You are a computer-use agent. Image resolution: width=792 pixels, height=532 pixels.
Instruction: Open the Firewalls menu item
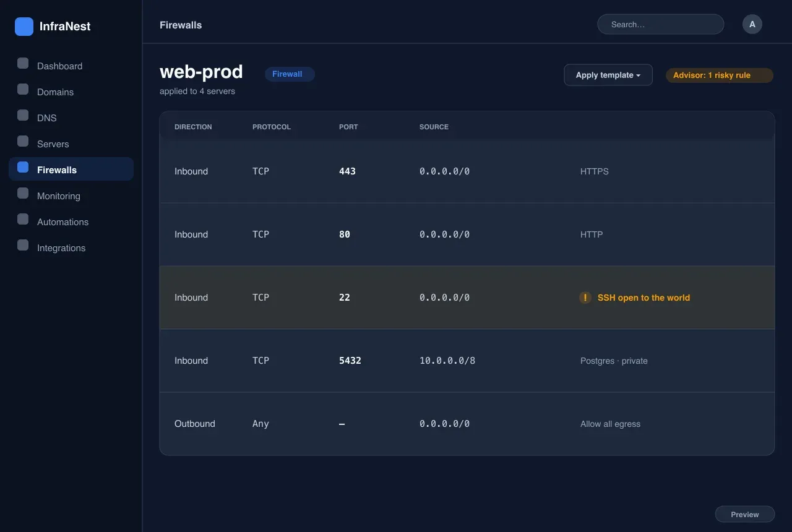coord(71,169)
